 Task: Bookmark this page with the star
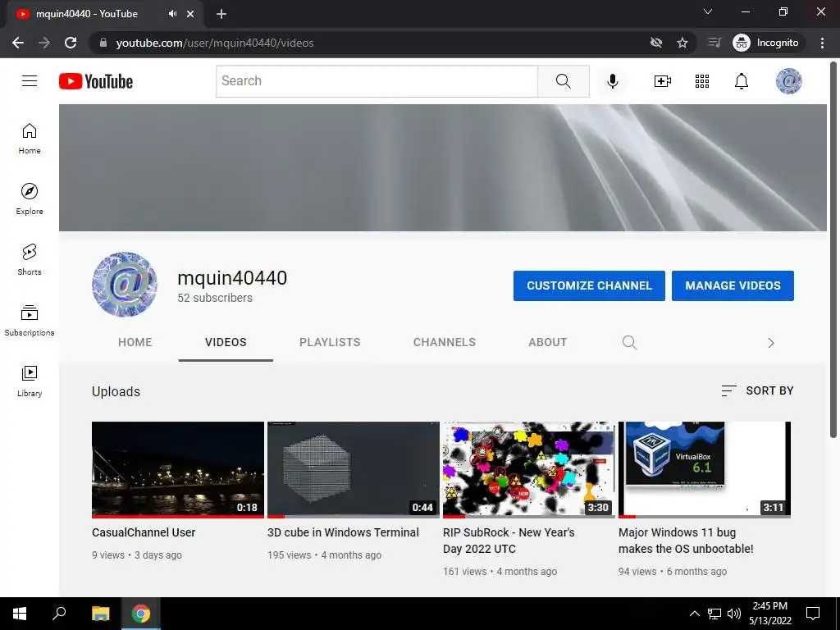click(x=682, y=43)
